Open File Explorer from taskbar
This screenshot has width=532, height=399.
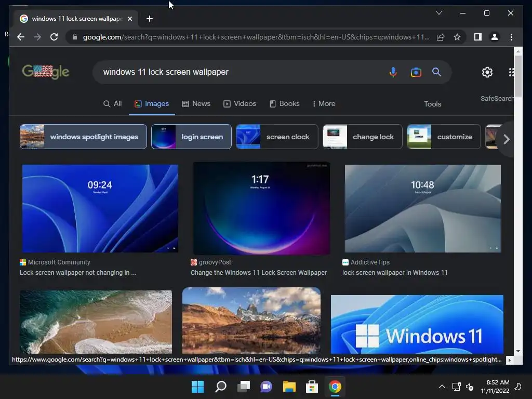click(x=289, y=387)
